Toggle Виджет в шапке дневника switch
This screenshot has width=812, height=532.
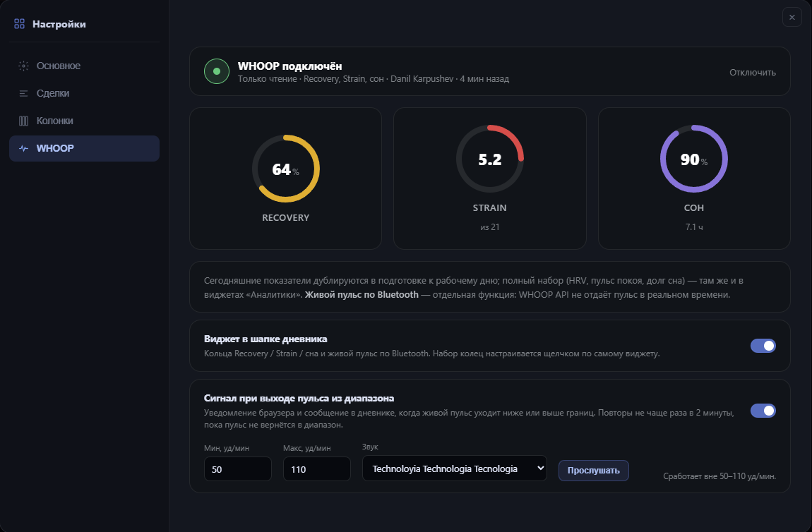click(x=763, y=346)
